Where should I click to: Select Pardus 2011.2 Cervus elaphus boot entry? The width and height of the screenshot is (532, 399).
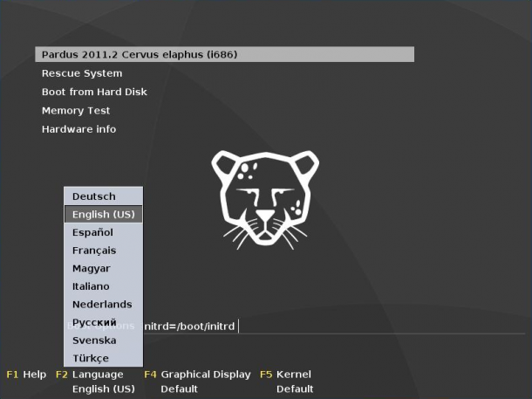[224, 54]
